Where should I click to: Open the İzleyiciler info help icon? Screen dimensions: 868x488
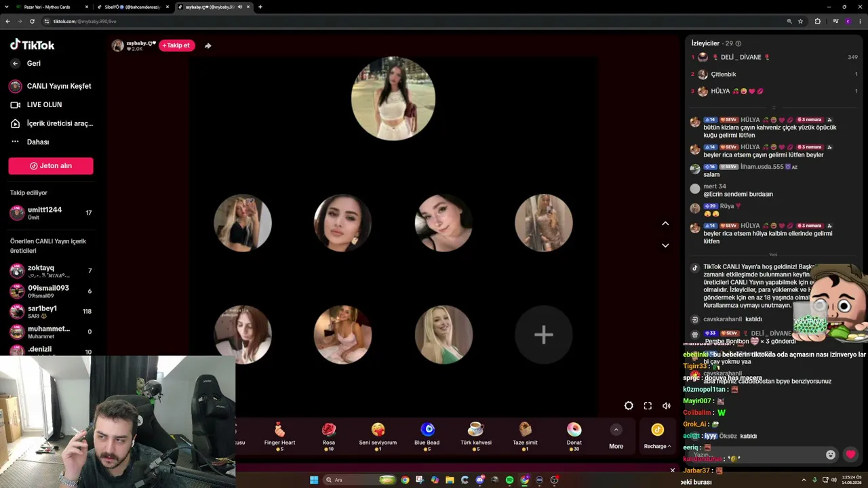738,43
